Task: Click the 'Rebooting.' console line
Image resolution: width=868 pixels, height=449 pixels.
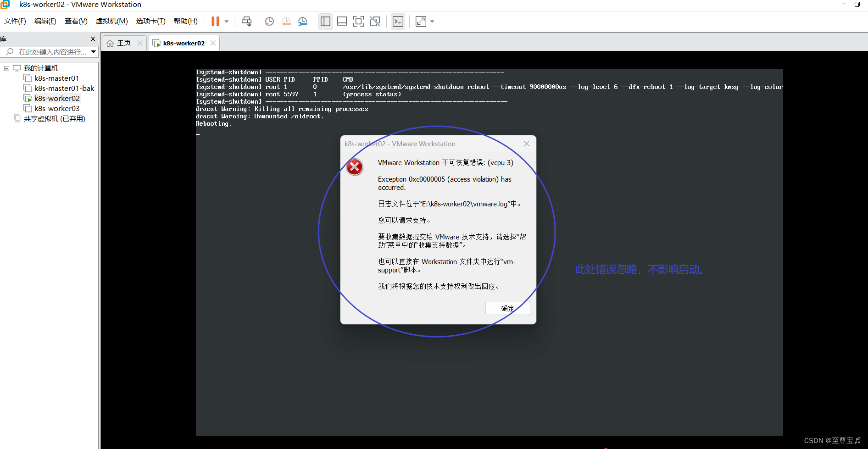Action: click(x=214, y=124)
